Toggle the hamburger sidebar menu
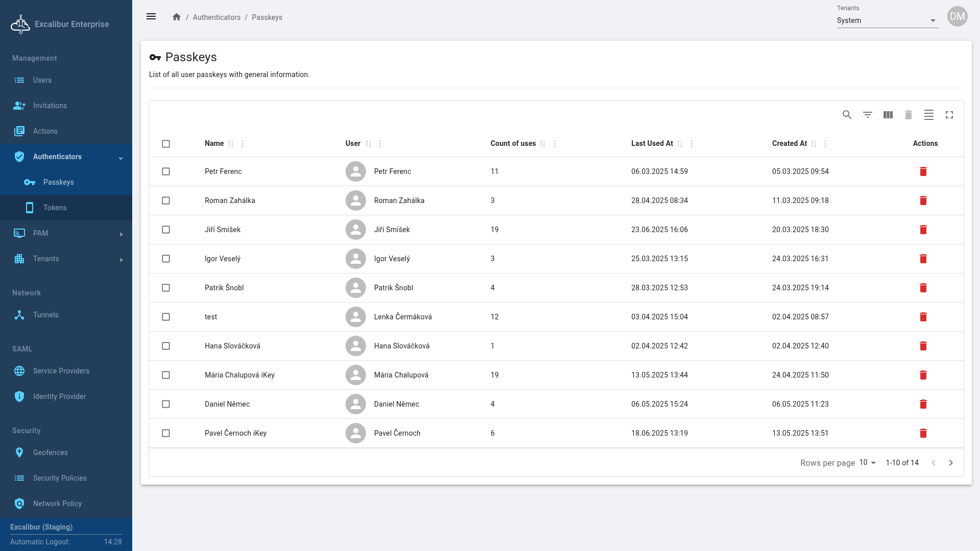Viewport: 980px width, 551px height. tap(151, 16)
